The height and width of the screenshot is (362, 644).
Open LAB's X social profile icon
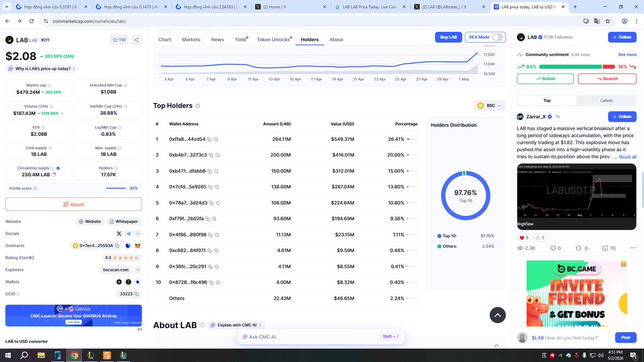[119, 234]
